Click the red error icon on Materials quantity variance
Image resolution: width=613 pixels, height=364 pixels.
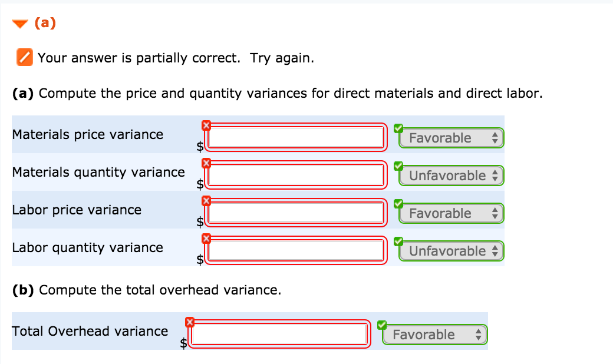tap(206, 163)
